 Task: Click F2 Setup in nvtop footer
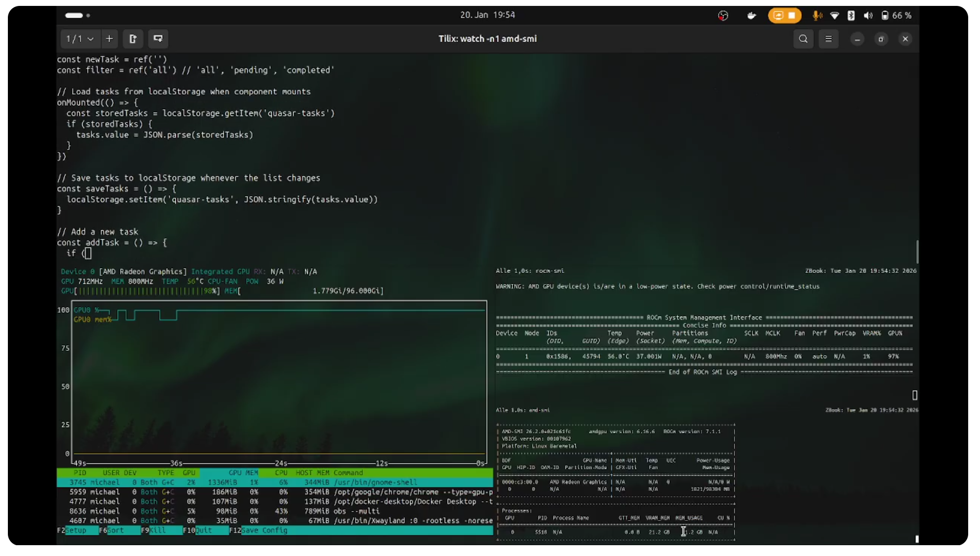75,530
